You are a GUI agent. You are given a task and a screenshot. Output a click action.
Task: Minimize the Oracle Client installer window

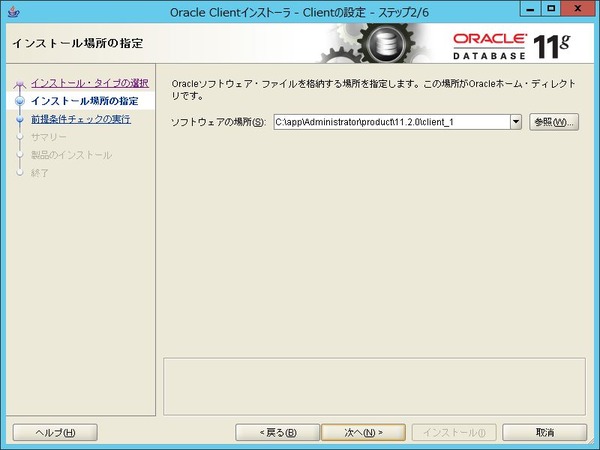tap(530, 9)
